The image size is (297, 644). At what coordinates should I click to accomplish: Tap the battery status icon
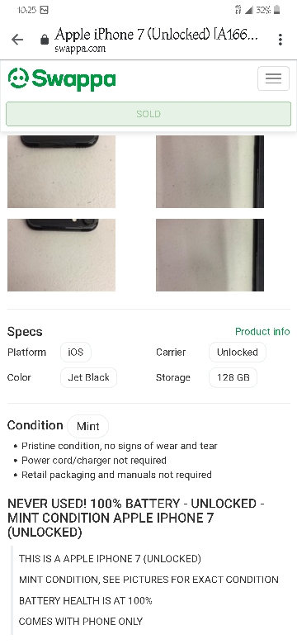[277, 10]
